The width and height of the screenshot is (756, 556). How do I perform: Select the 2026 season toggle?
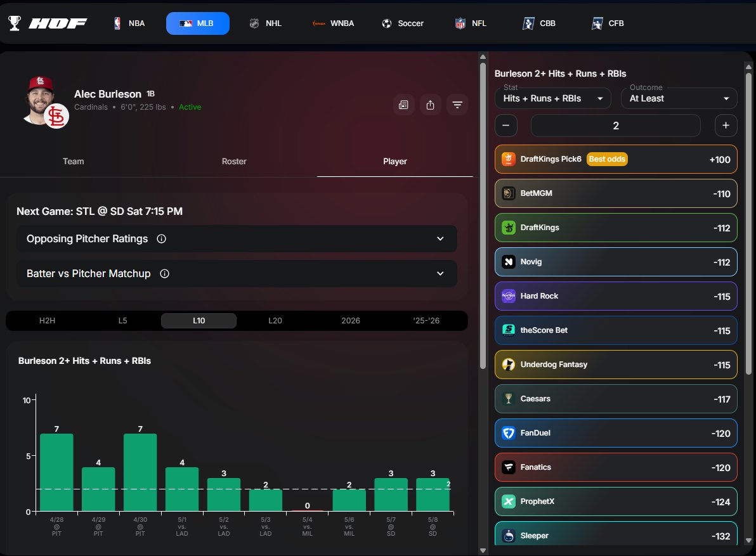coord(351,321)
